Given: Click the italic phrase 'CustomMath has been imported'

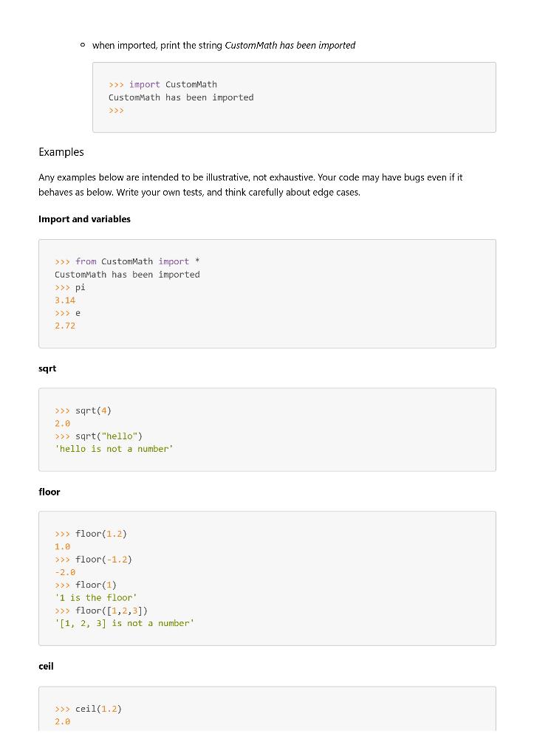Looking at the screenshot, I should [290, 45].
